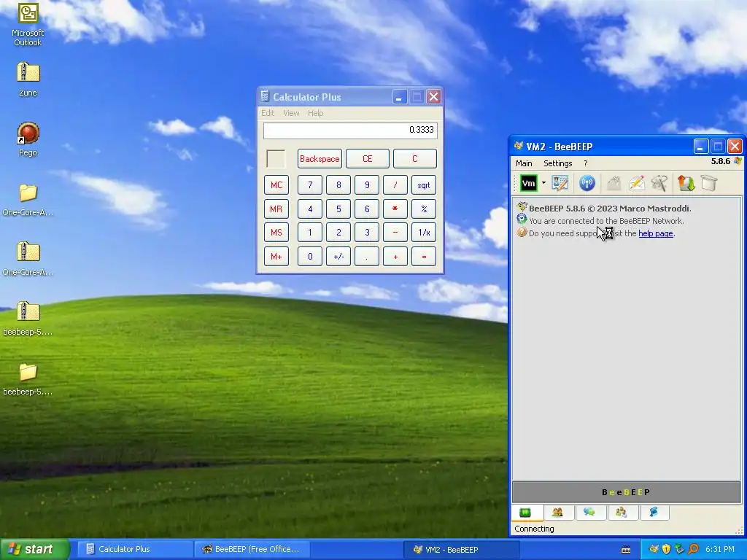Image resolution: width=747 pixels, height=560 pixels.
Task: Click the orange magnifier icon in system tray
Action: 693,549
